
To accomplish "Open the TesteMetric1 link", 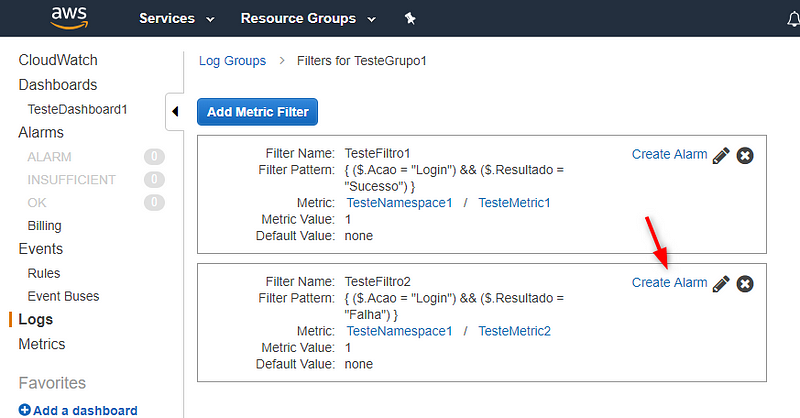I will 514,203.
